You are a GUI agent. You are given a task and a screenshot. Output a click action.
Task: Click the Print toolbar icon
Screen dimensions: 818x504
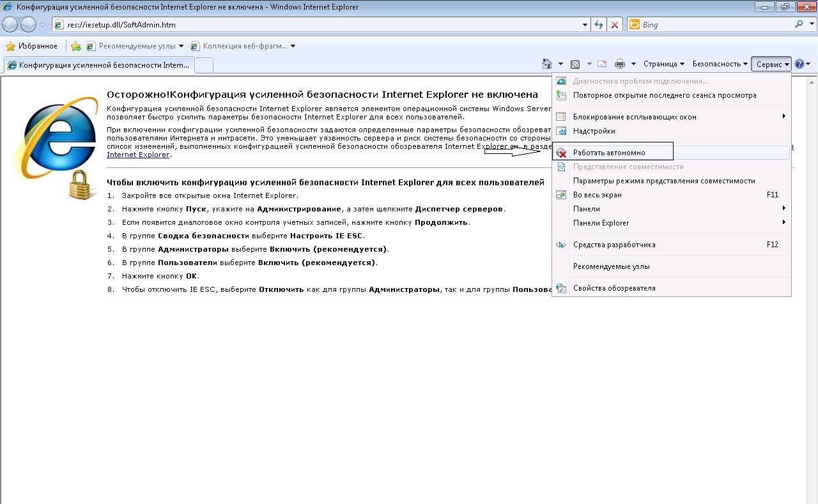619,64
